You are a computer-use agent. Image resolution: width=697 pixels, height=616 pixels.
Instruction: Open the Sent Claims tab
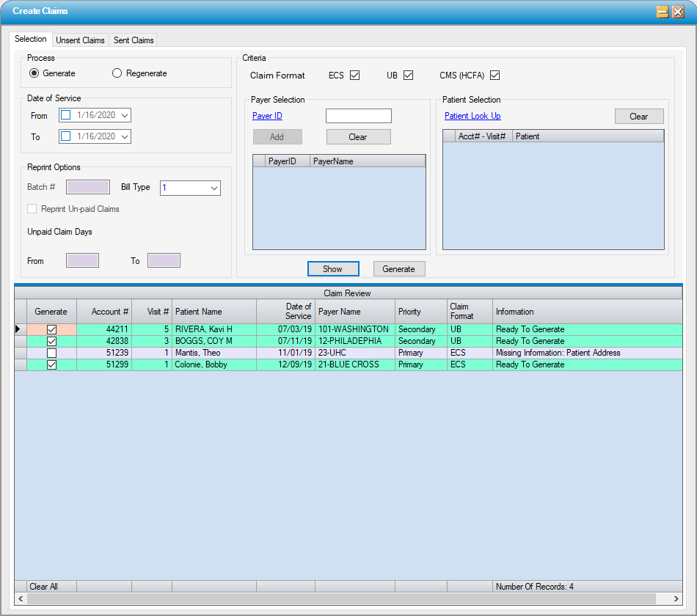click(134, 40)
